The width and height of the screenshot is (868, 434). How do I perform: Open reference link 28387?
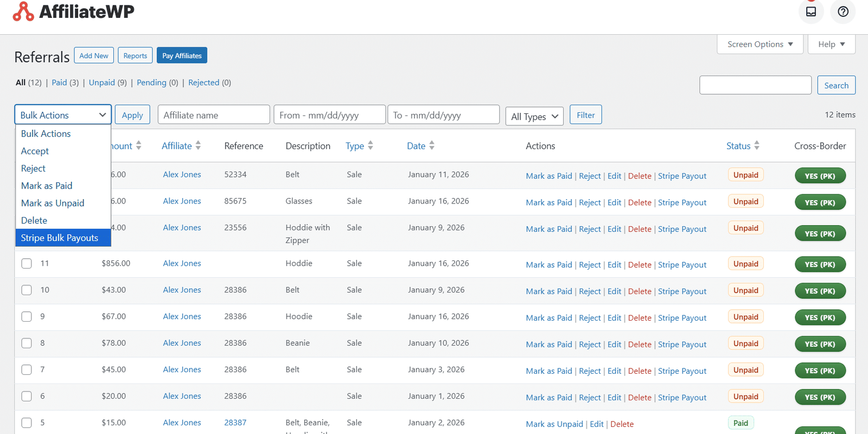pyautogui.click(x=235, y=423)
